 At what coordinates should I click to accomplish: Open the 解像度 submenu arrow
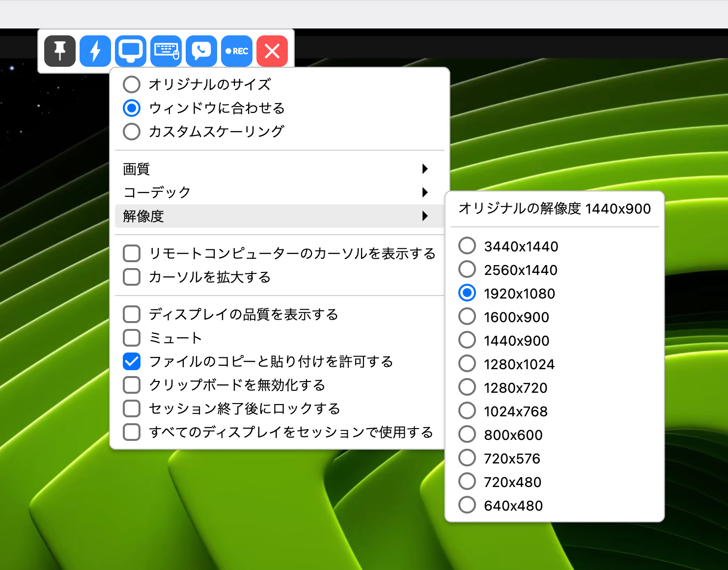click(424, 216)
